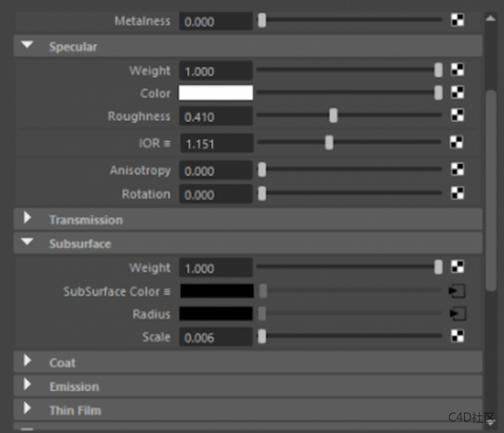Image resolution: width=504 pixels, height=433 pixels.
Task: Click the Anisotropy map checker icon
Action: [x=457, y=170]
